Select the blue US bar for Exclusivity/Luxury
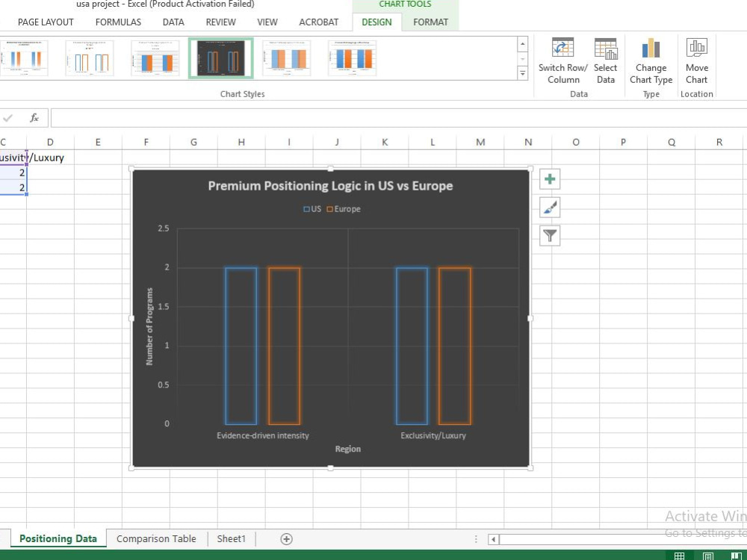The width and height of the screenshot is (747, 560). (x=412, y=346)
